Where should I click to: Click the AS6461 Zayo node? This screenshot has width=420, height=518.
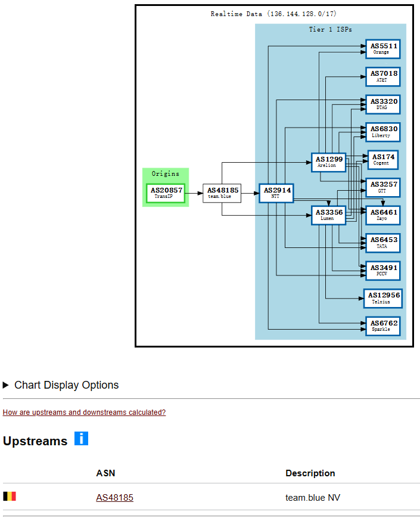click(x=382, y=215)
